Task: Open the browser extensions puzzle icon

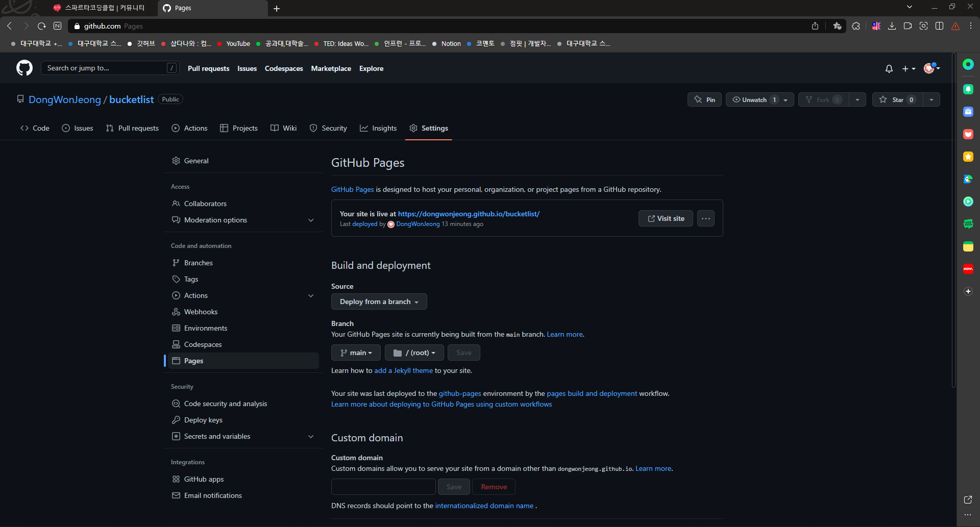Action: (x=856, y=26)
